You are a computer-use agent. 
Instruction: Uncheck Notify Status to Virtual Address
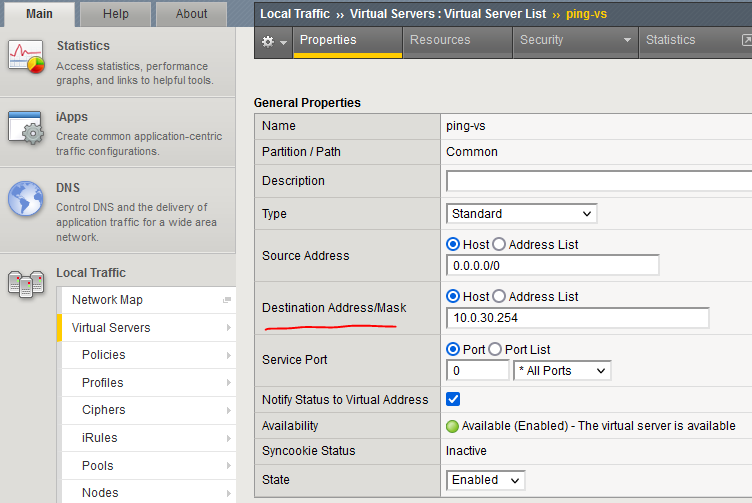tap(453, 399)
